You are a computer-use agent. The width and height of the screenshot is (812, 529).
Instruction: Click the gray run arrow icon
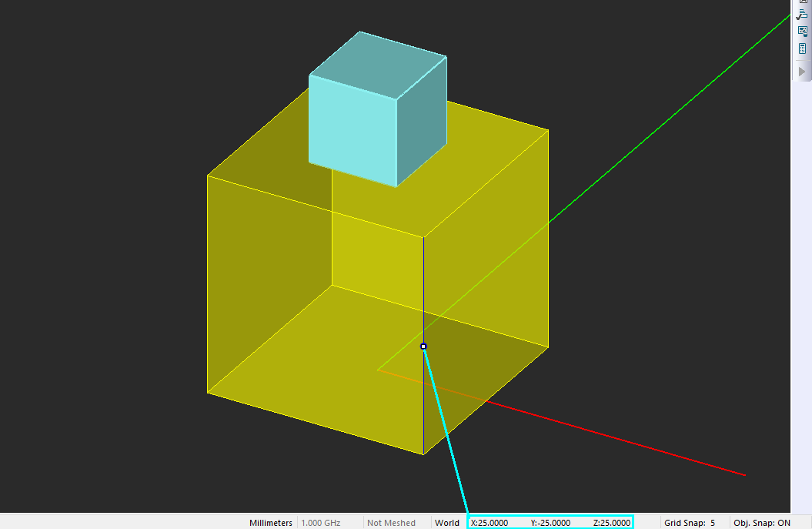802,72
